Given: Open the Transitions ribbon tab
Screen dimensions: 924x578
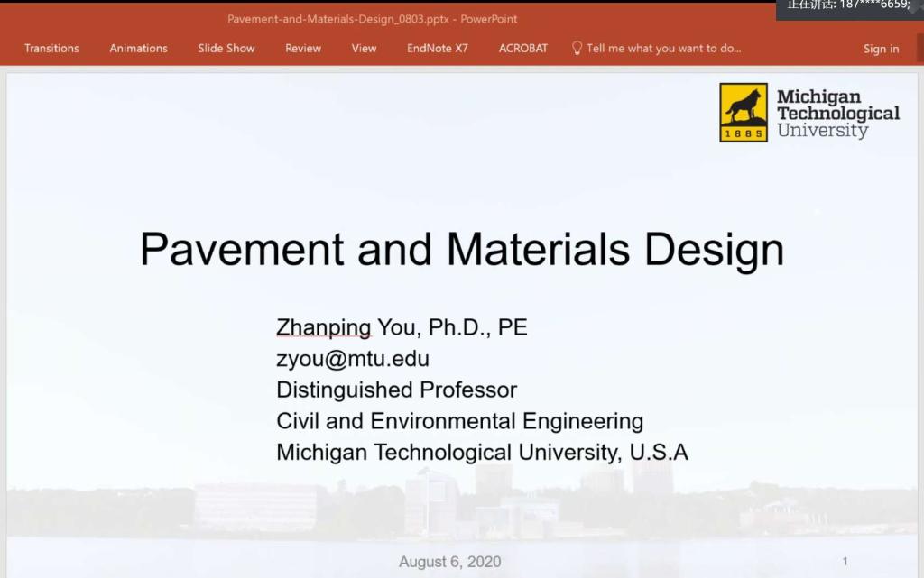Looking at the screenshot, I should (x=51, y=49).
